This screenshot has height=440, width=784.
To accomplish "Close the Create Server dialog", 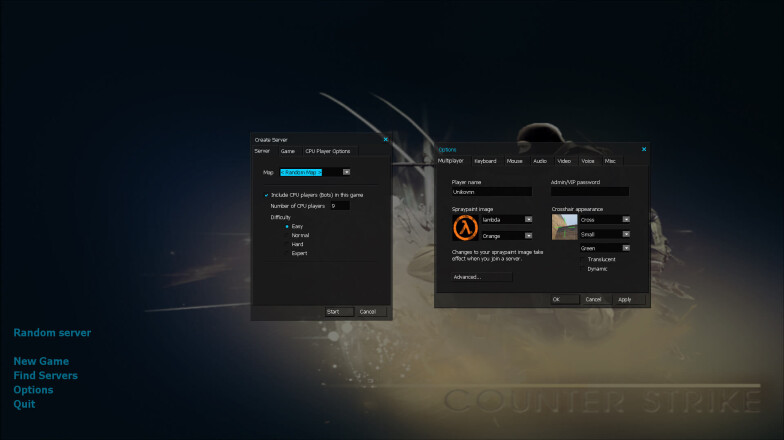I will tap(386, 140).
